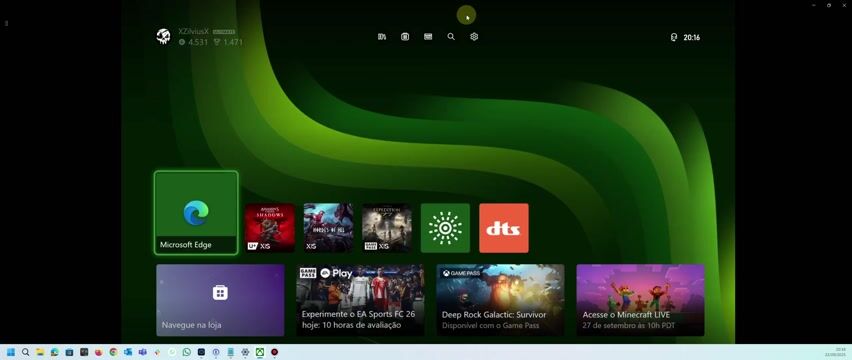
Task: Open the Heroes of Hel game tile
Action: pyautogui.click(x=328, y=228)
